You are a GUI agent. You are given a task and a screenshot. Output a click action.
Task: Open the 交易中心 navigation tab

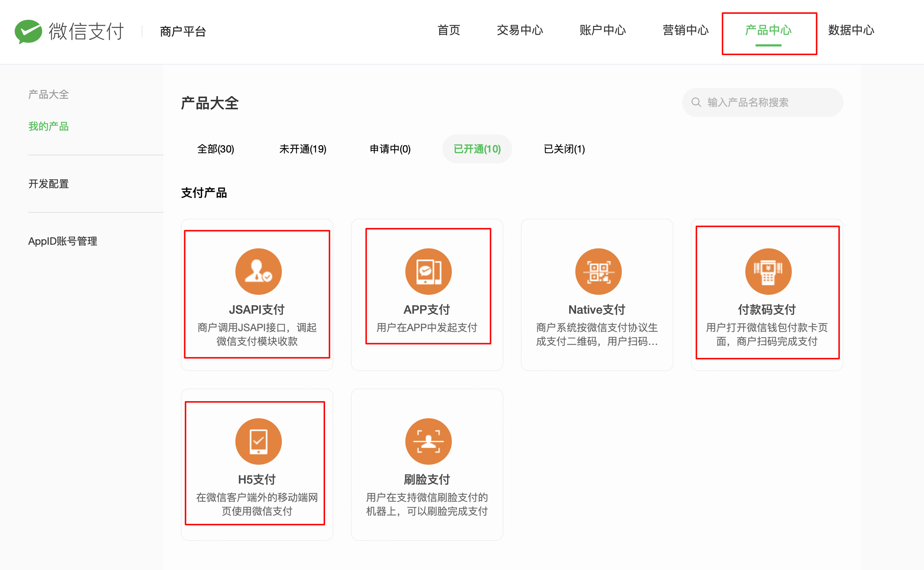click(x=520, y=30)
